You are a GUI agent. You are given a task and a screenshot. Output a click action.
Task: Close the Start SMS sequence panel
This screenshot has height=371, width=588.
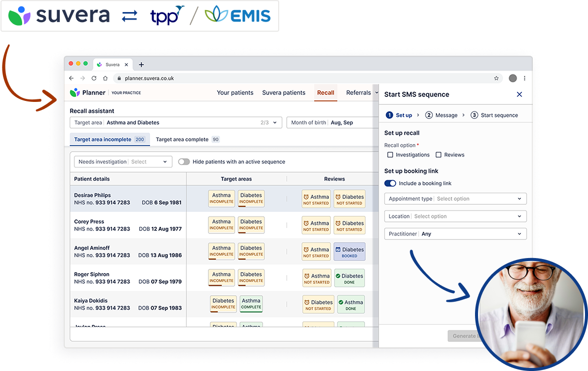(519, 94)
